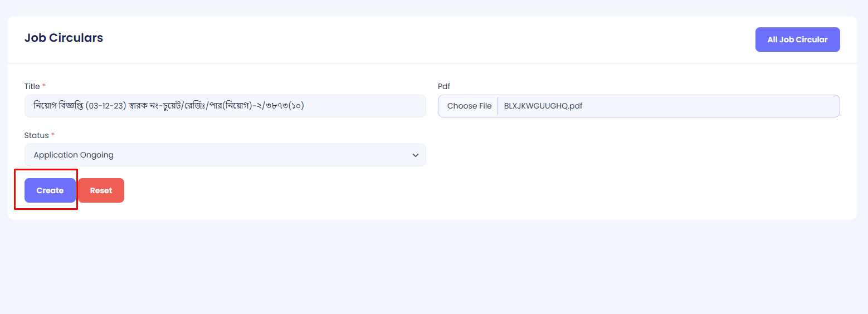
Task: Open the All Job Circular list
Action: 797,40
